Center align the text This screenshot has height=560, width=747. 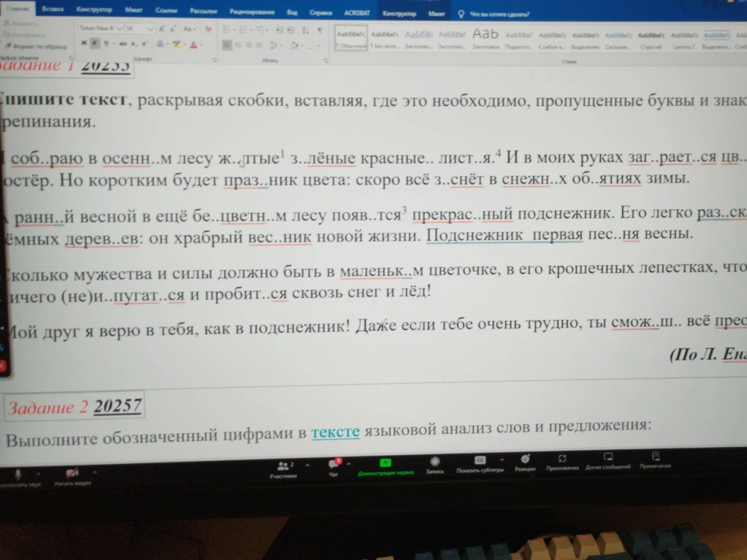(238, 45)
